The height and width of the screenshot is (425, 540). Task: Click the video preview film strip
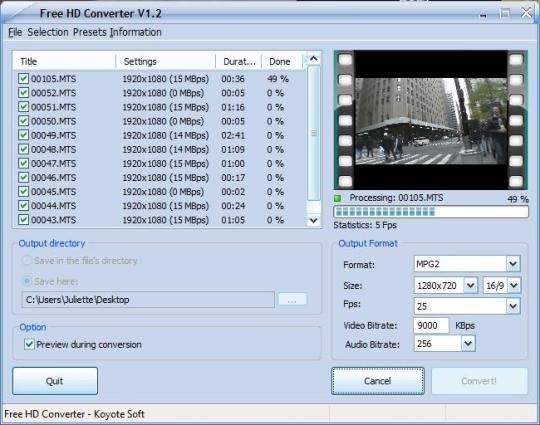point(430,120)
